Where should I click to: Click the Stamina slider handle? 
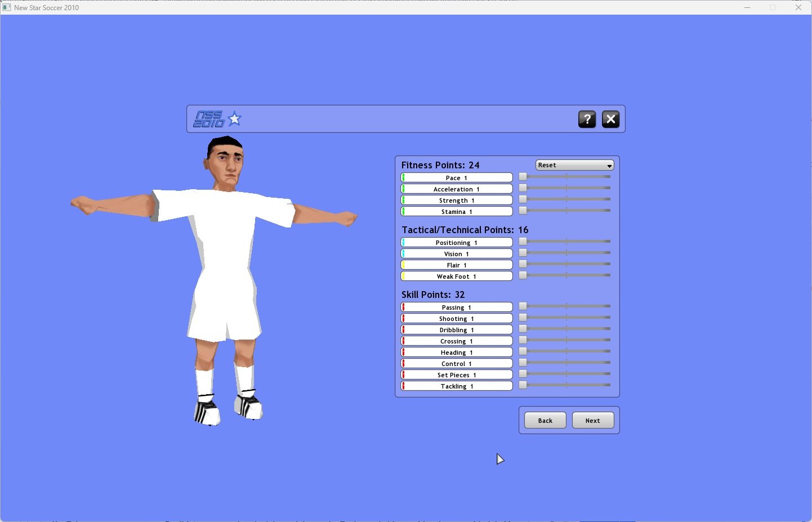(x=523, y=211)
